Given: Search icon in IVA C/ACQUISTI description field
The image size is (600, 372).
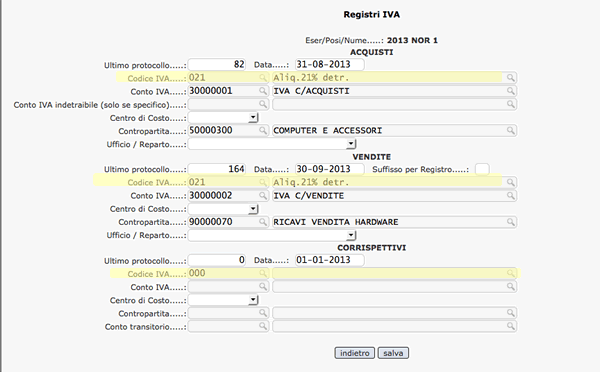Looking at the screenshot, I should (x=510, y=91).
